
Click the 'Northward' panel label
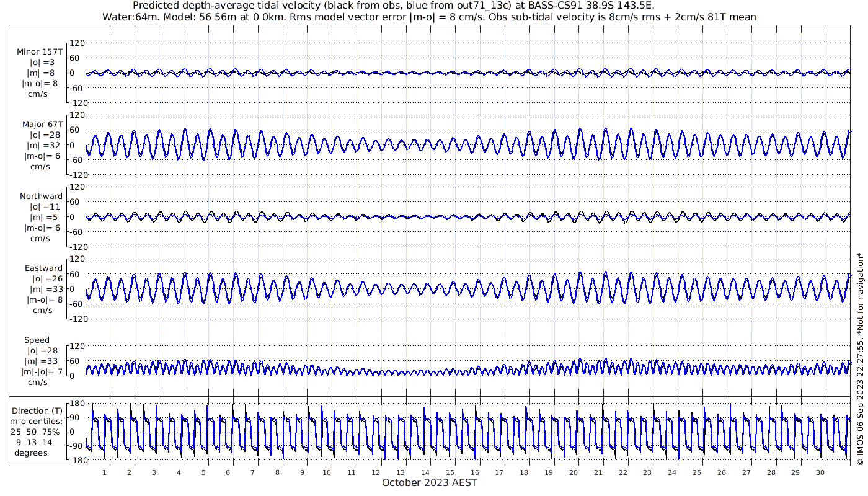tap(42, 196)
